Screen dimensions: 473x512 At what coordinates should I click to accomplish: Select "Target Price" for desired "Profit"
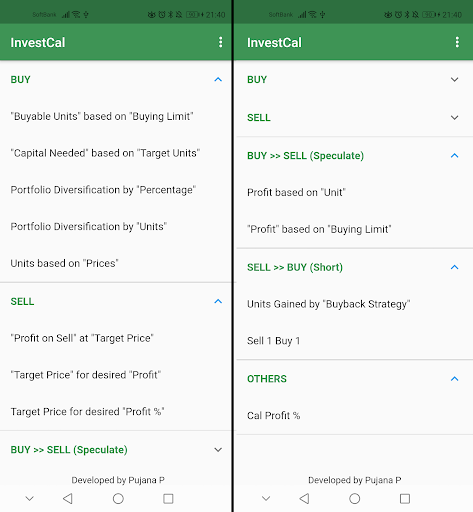pos(116,375)
